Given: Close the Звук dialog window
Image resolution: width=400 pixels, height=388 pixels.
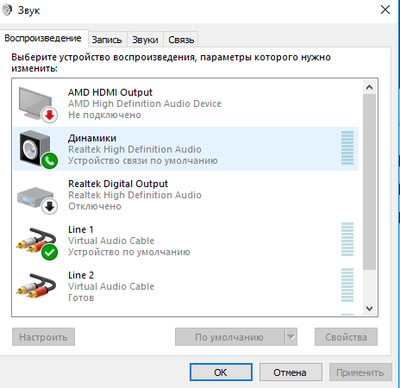Looking at the screenshot, I should [x=385, y=10].
